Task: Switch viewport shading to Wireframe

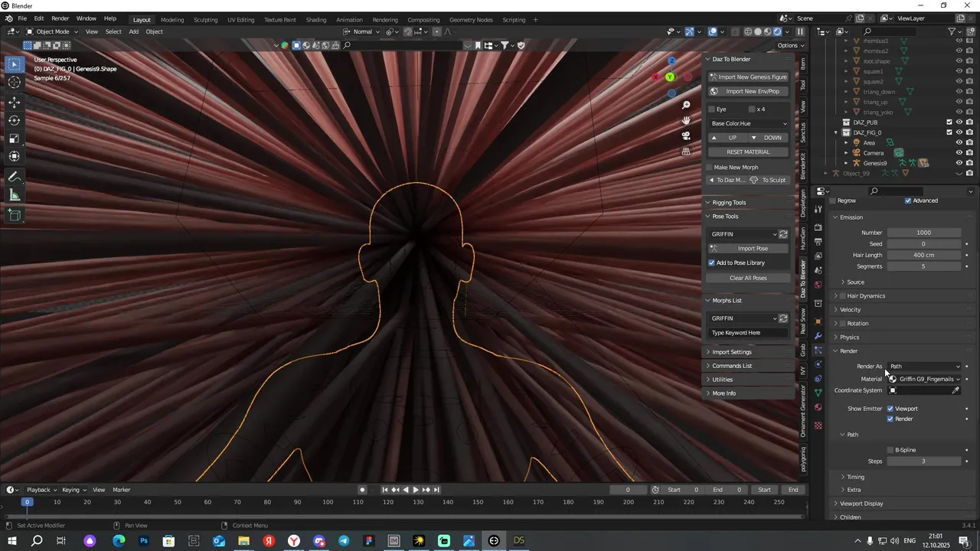Action: [748, 31]
